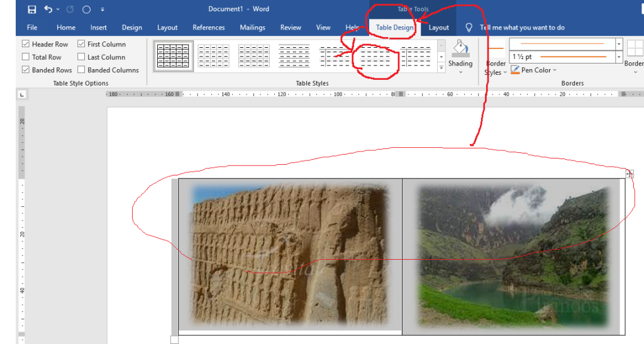Click the Customize Quick Access Toolbar arrow
This screenshot has height=344, width=644.
103,9
